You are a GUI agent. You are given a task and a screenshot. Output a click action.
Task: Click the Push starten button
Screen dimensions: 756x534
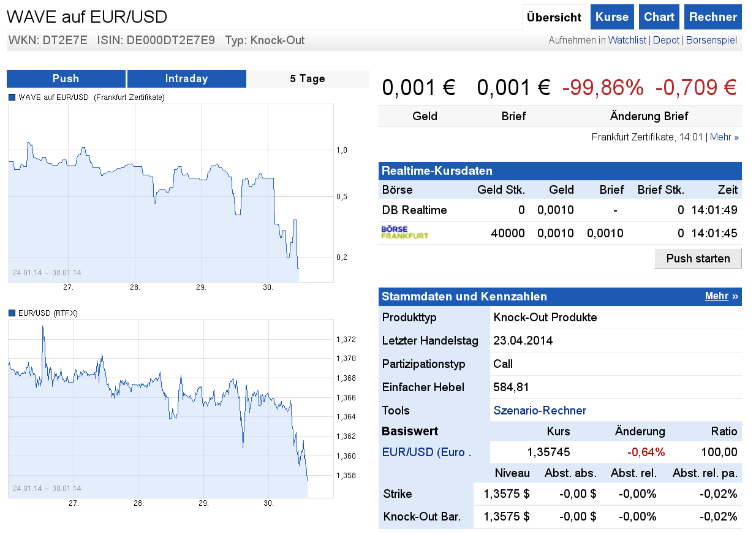click(698, 258)
